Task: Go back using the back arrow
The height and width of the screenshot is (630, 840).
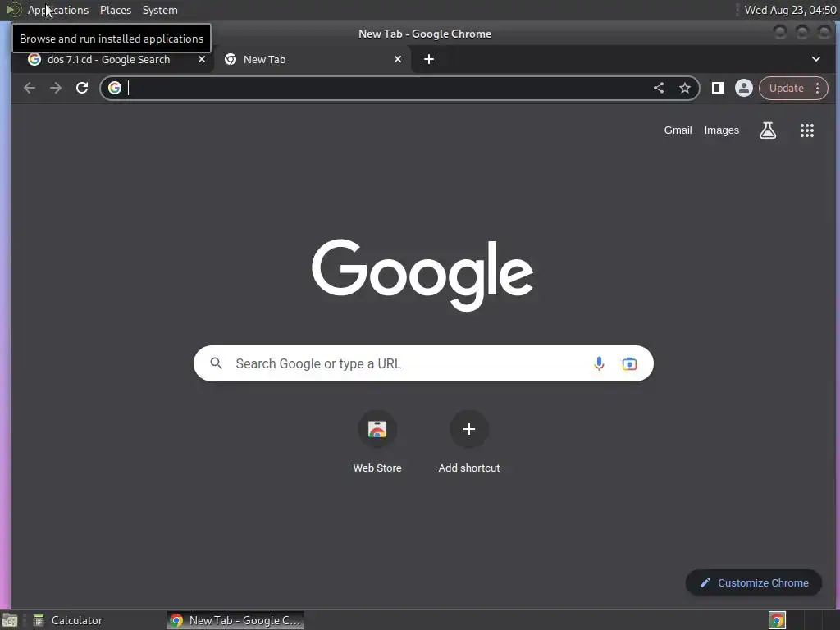Action: click(30, 88)
